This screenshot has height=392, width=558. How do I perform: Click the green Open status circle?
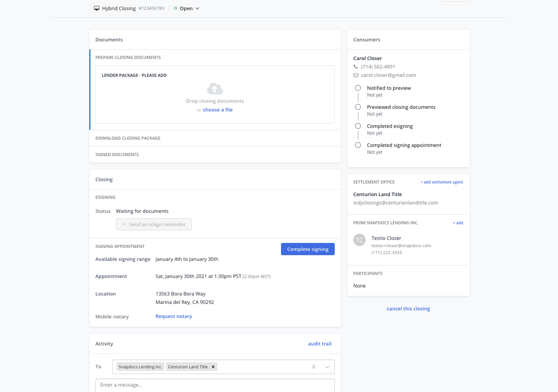pos(175,8)
